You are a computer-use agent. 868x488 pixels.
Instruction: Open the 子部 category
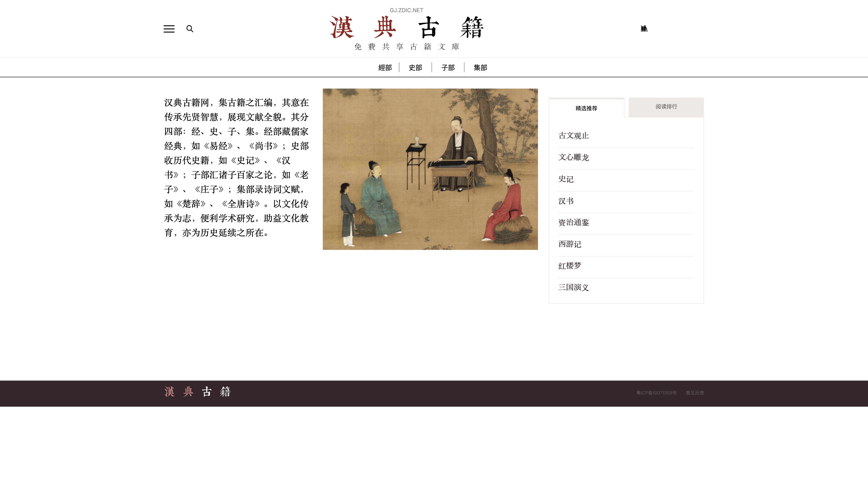click(448, 68)
